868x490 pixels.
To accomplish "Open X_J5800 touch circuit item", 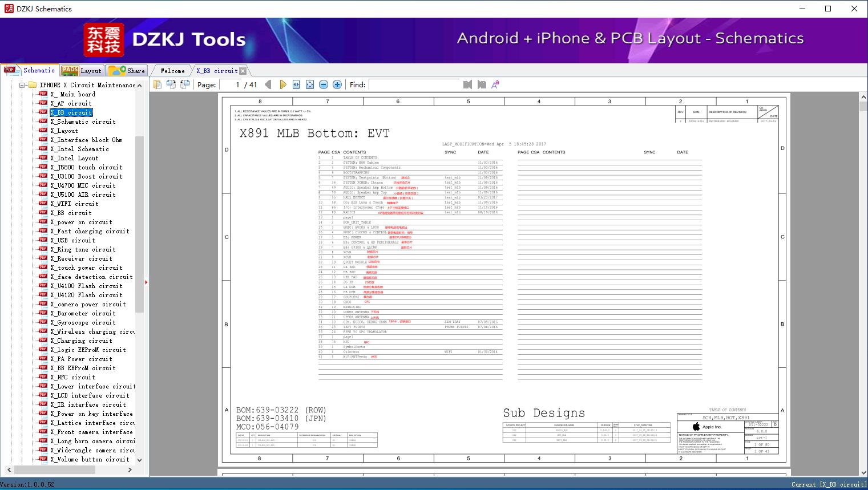I will coord(86,167).
